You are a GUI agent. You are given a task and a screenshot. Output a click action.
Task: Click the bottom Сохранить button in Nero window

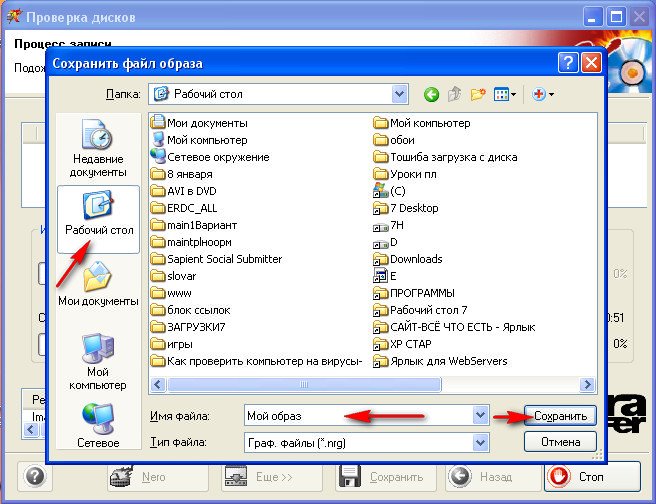point(386,477)
